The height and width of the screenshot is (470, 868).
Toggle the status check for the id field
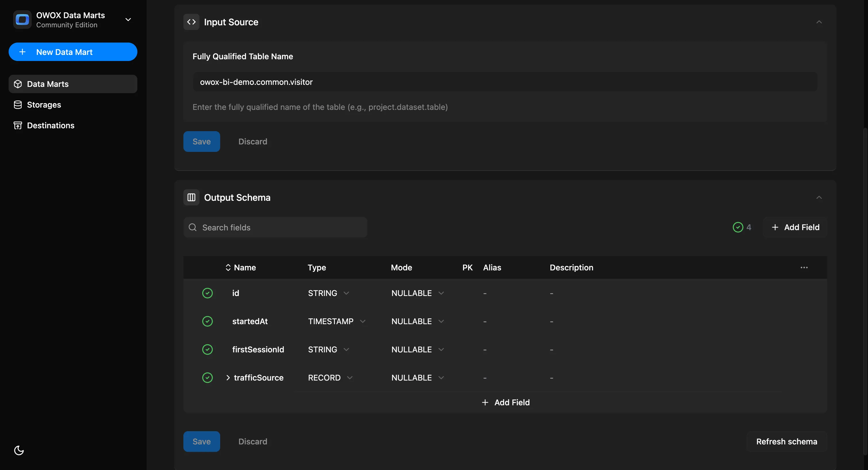tap(208, 293)
